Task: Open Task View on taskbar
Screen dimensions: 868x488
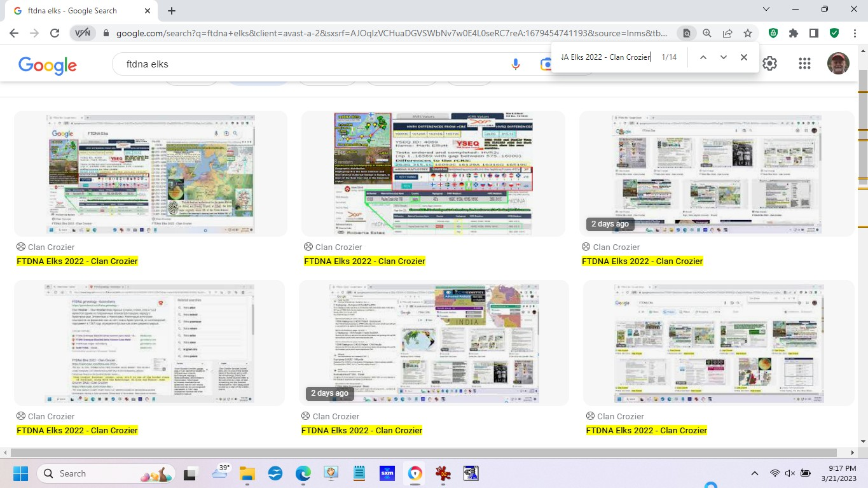Action: click(189, 473)
